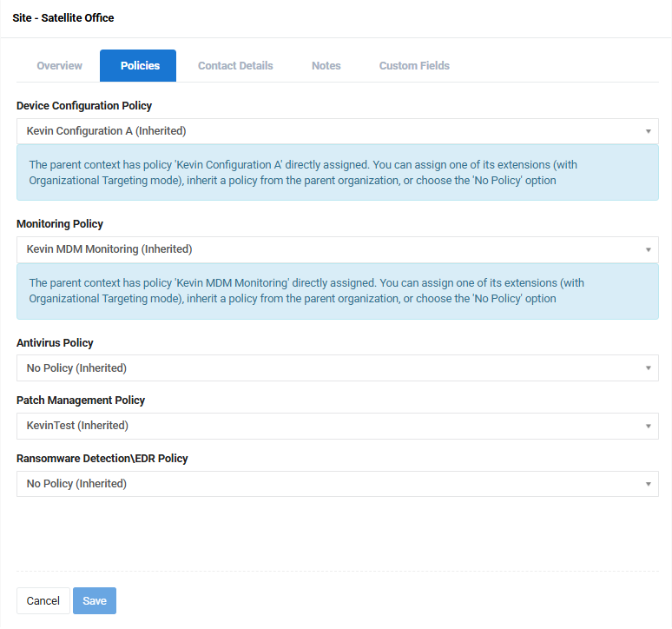Click the info note about 'Kevin Configuration A'
This screenshot has width=672, height=629.
(x=337, y=172)
